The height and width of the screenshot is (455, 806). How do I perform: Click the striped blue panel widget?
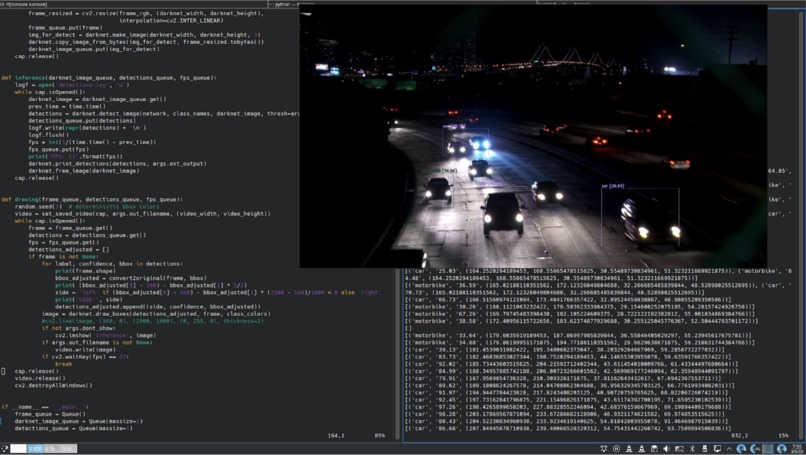(x=767, y=449)
